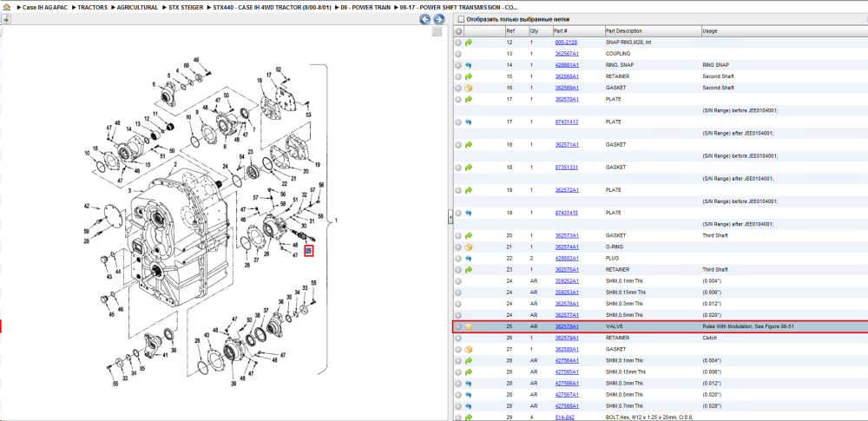868x421 pixels.
Task: Open part number link 514-842
Action: pyautogui.click(x=564, y=418)
